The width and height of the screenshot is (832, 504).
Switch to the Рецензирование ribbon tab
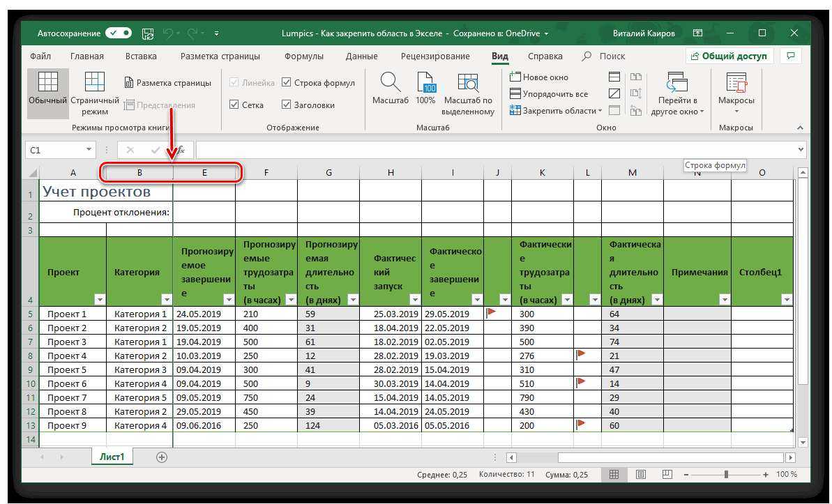[x=435, y=56]
